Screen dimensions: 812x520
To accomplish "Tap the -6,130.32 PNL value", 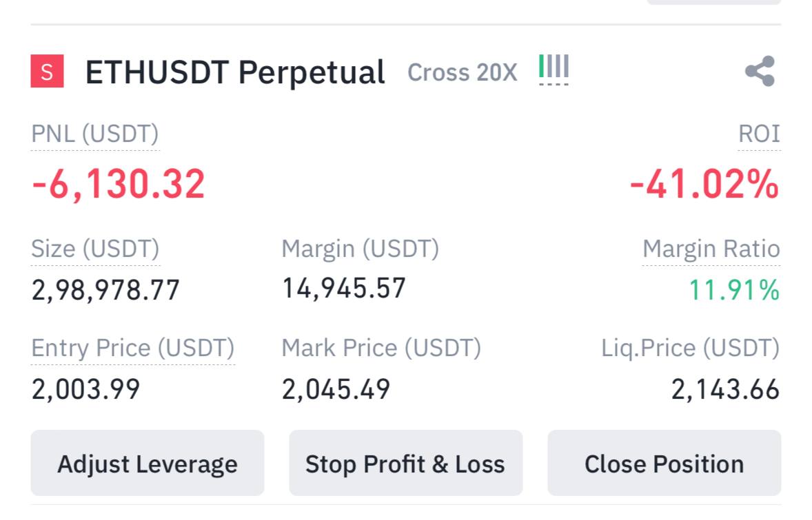I will click(119, 185).
